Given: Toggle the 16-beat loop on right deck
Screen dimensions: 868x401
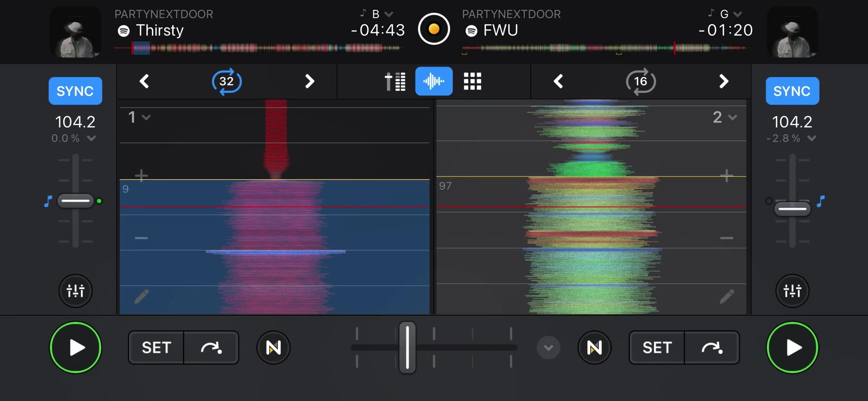Looking at the screenshot, I should [641, 81].
